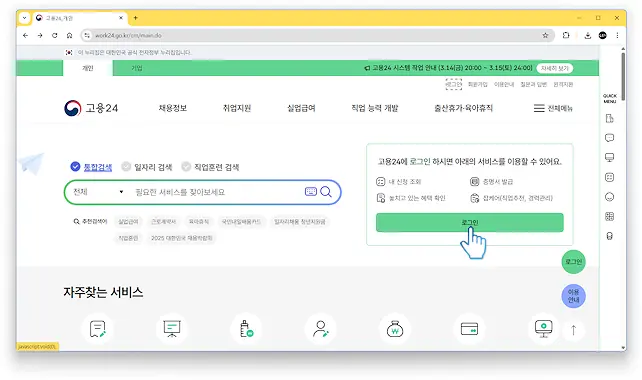Open the presentation board frequent service icon

[172, 329]
